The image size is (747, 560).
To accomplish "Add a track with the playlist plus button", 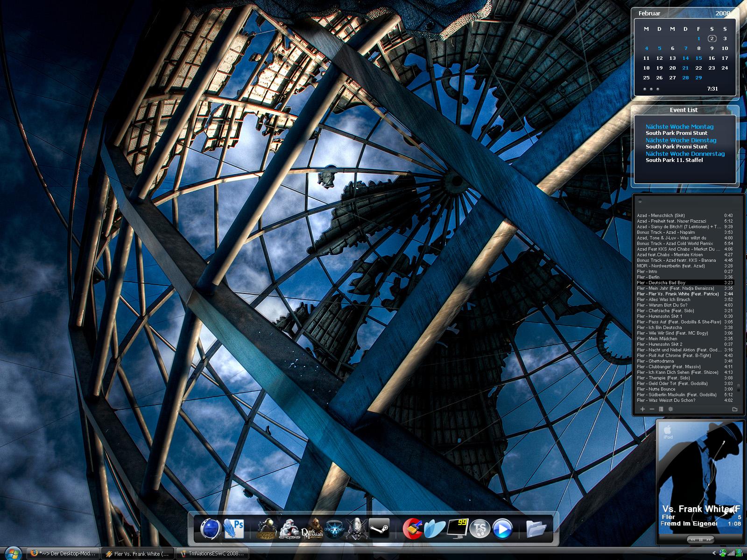I will coord(642,409).
